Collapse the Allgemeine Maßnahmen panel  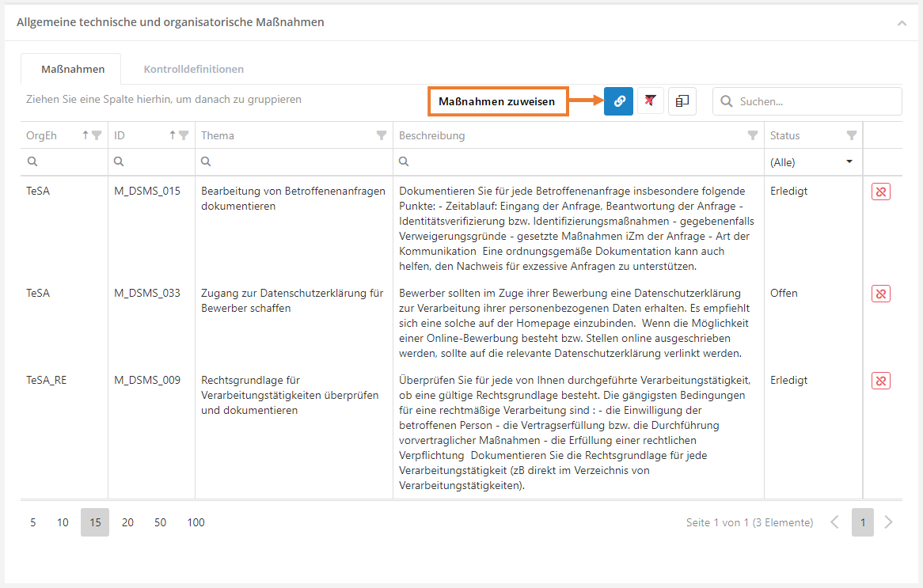point(902,24)
